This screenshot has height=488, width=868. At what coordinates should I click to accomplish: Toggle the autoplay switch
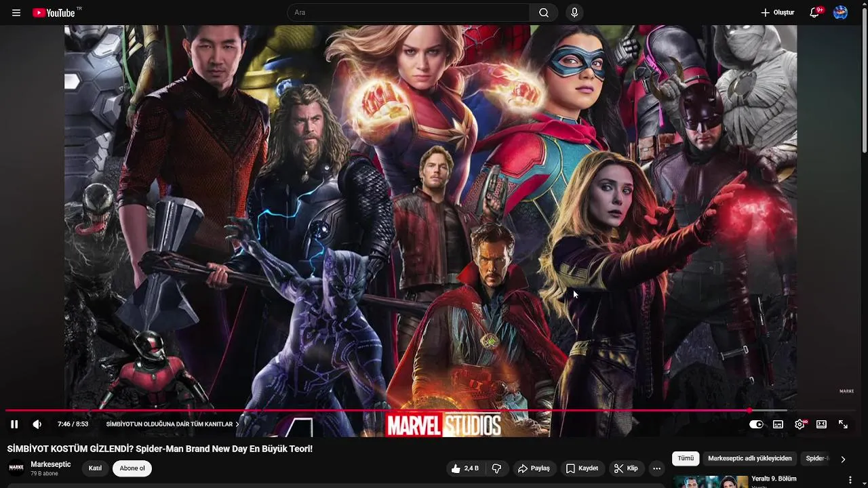click(756, 424)
